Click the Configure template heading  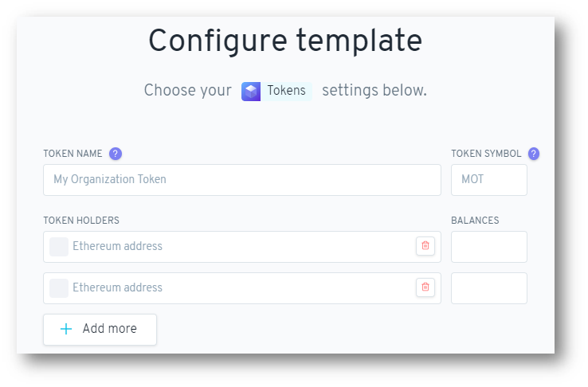[x=285, y=41]
